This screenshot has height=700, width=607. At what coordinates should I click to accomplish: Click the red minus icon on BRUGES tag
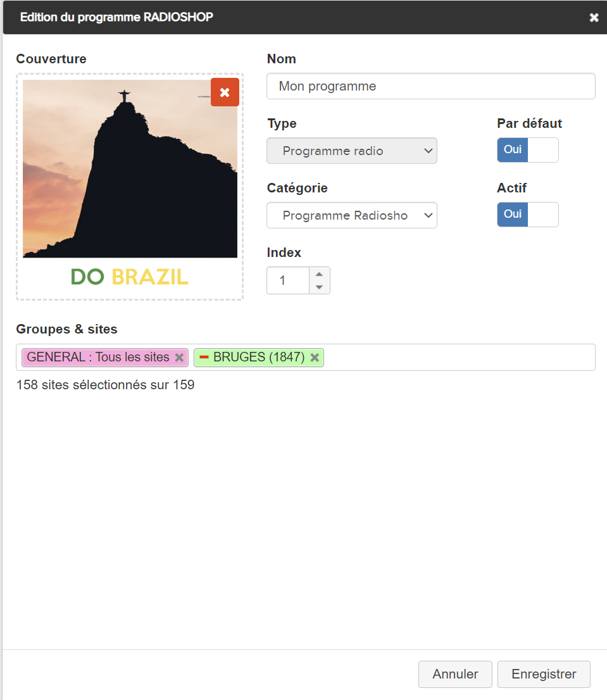click(x=204, y=357)
